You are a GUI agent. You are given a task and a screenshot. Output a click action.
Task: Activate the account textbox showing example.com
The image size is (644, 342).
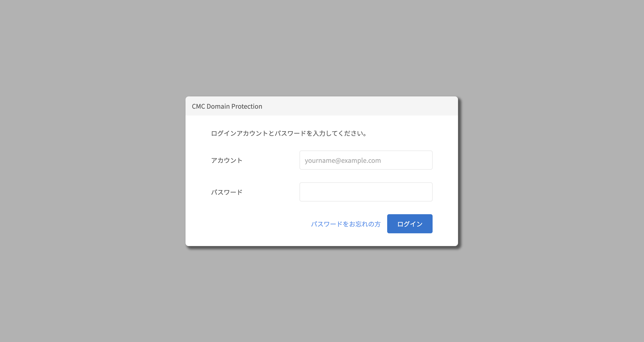366,160
